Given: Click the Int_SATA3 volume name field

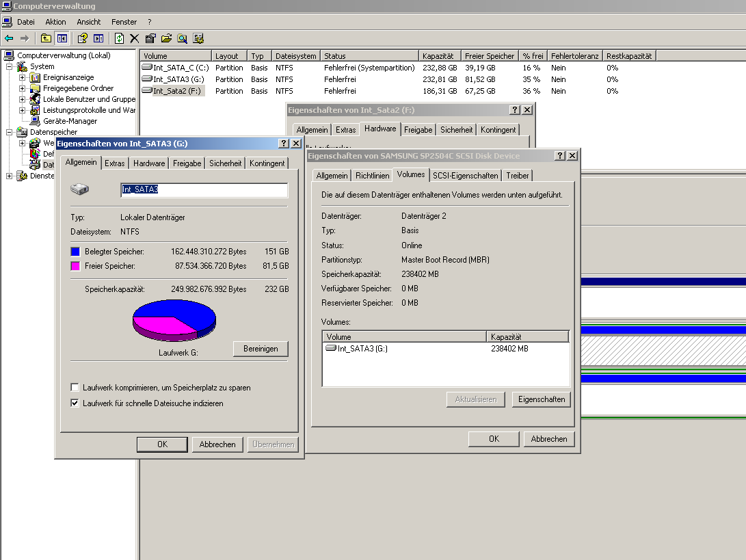Looking at the screenshot, I should [204, 190].
